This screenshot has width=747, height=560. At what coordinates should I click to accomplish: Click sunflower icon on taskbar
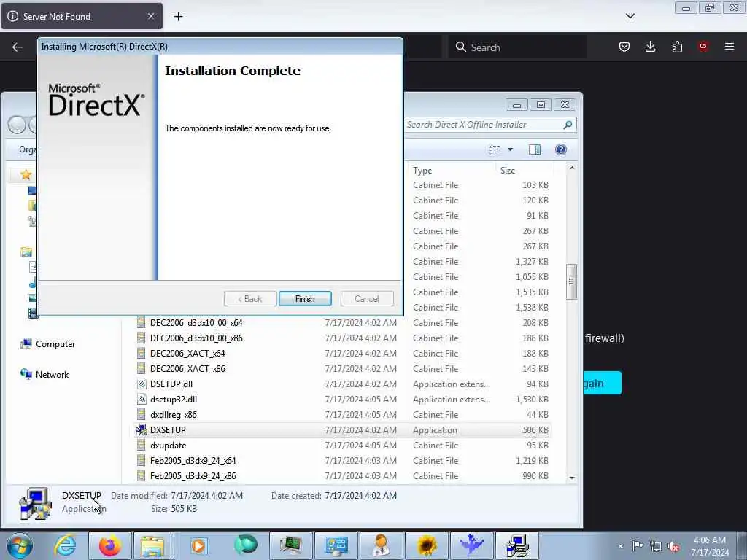(x=426, y=545)
